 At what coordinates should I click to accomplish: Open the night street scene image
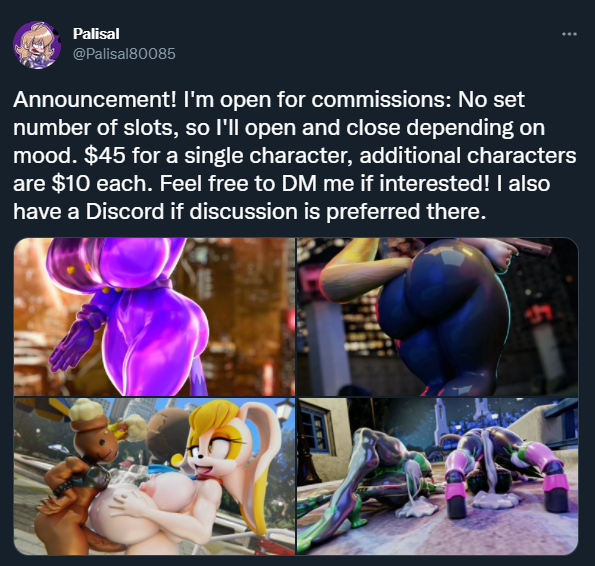pos(438,476)
